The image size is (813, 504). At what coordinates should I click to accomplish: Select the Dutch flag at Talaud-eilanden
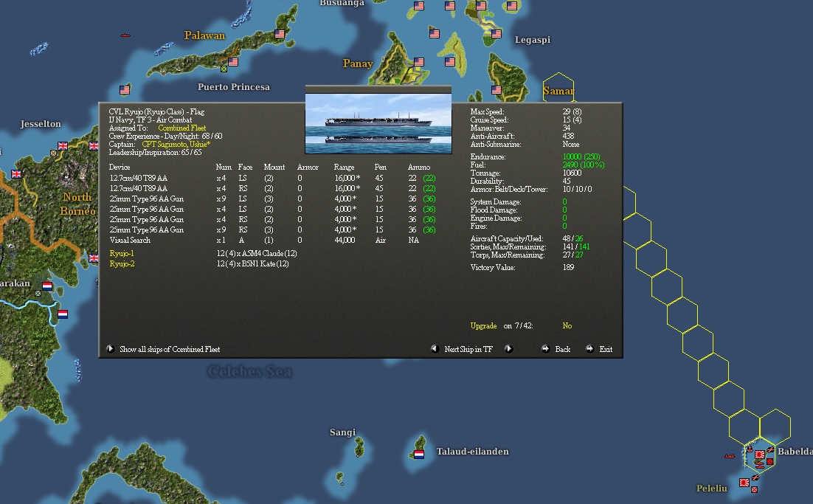click(x=419, y=455)
